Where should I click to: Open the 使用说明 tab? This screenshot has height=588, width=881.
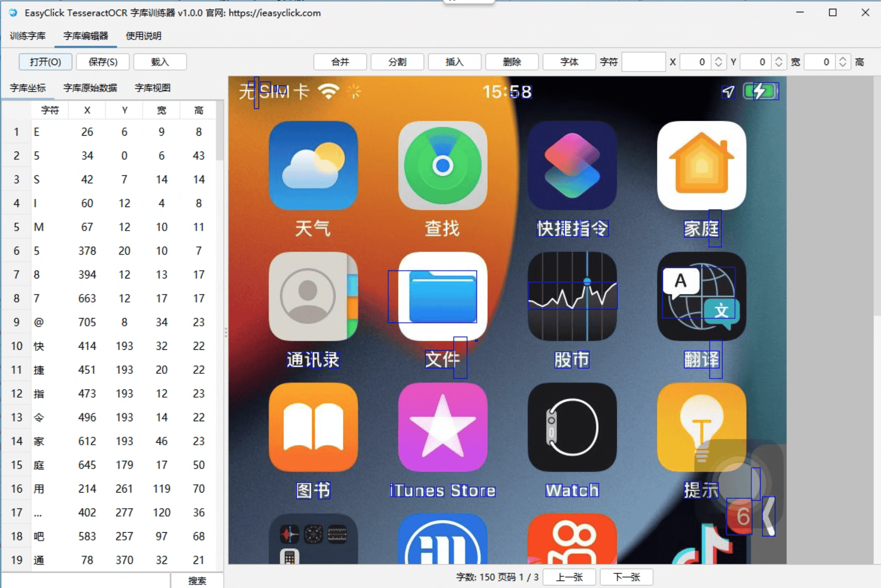point(144,36)
